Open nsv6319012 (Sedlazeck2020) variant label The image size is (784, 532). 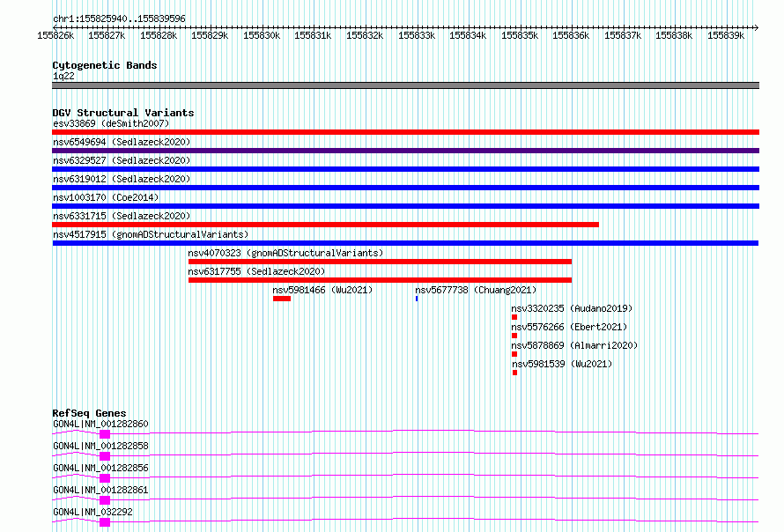[122, 179]
